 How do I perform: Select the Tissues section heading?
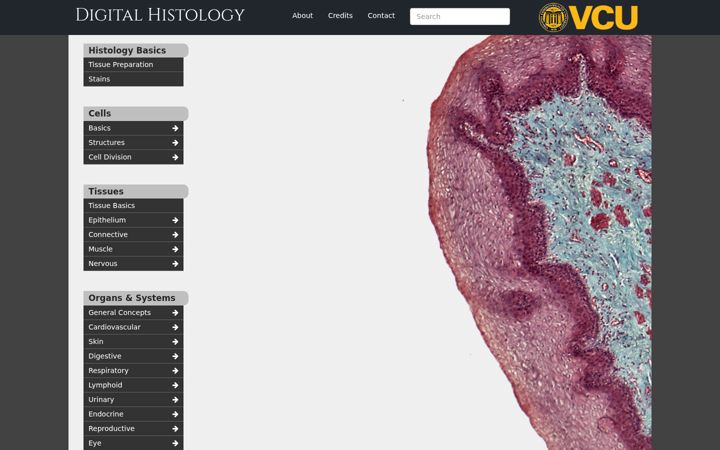tap(136, 191)
